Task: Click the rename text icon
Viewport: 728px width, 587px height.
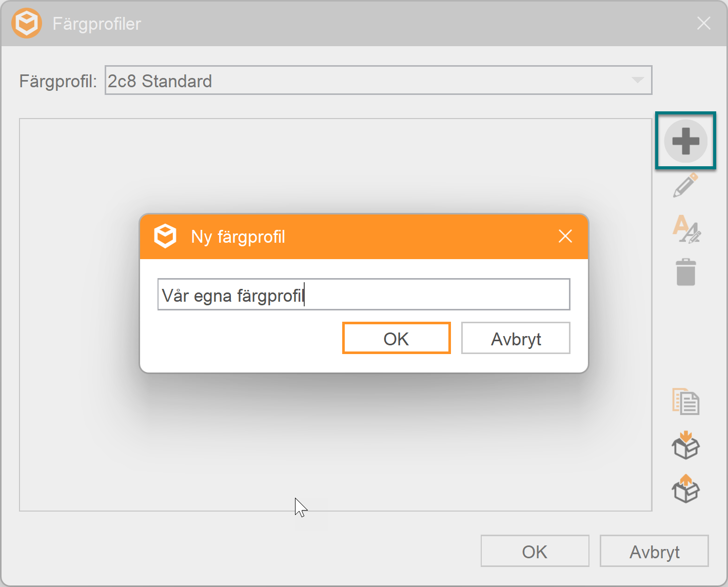Action: [686, 229]
